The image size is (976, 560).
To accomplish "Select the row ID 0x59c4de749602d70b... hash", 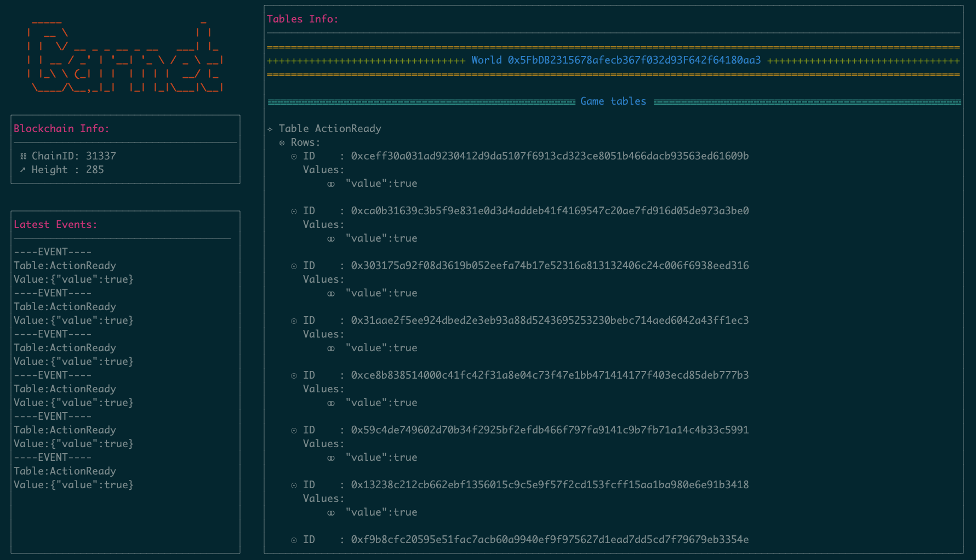I will [550, 430].
